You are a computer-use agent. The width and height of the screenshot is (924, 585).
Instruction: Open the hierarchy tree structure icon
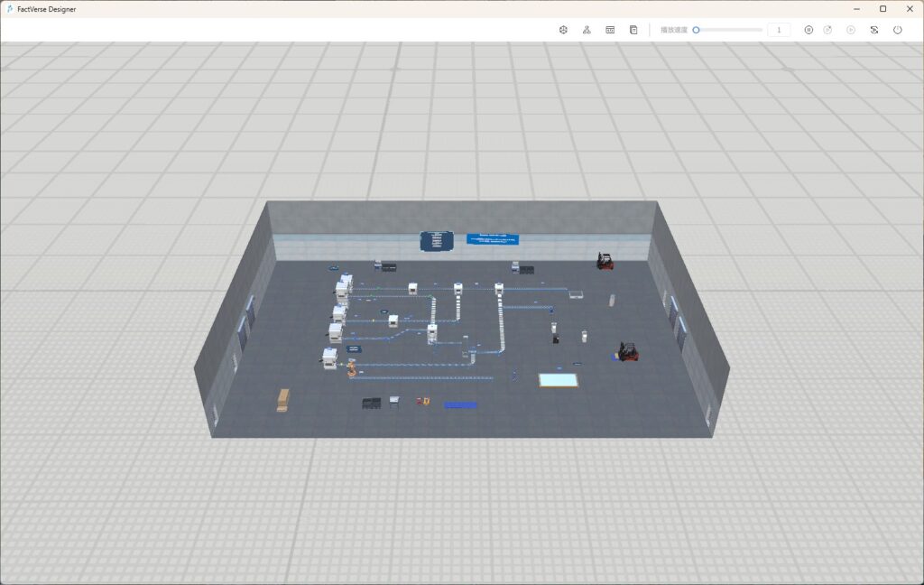[x=587, y=30]
